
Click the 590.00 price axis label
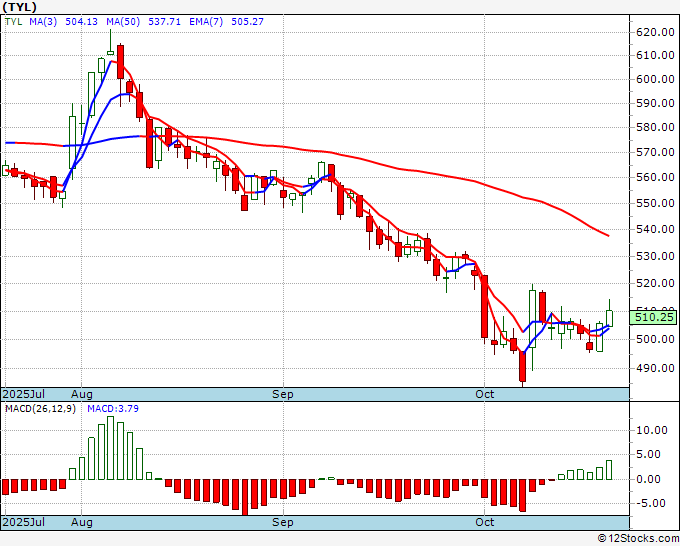tap(655, 103)
